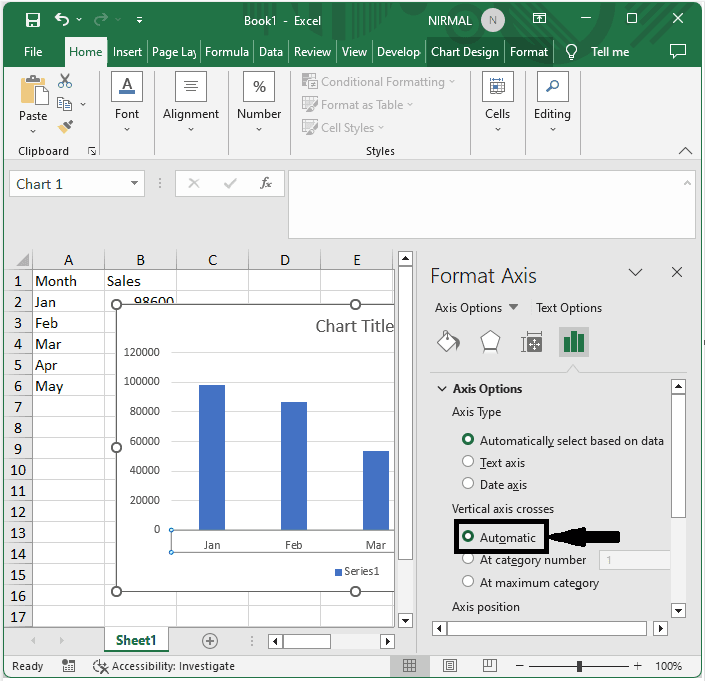
Task: Select cell A1 containing Month
Action: tap(68, 281)
